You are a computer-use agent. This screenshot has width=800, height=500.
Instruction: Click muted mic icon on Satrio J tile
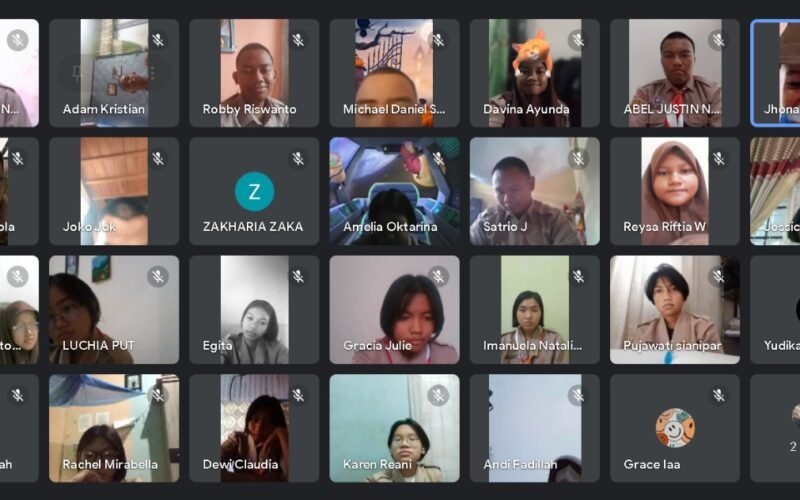coord(579,158)
